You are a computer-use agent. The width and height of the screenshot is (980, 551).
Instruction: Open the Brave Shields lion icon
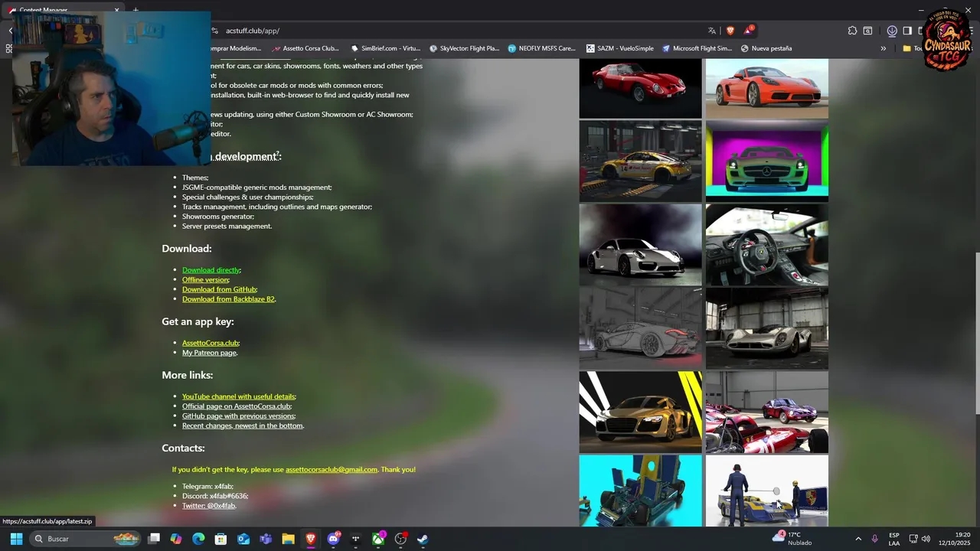(x=730, y=31)
